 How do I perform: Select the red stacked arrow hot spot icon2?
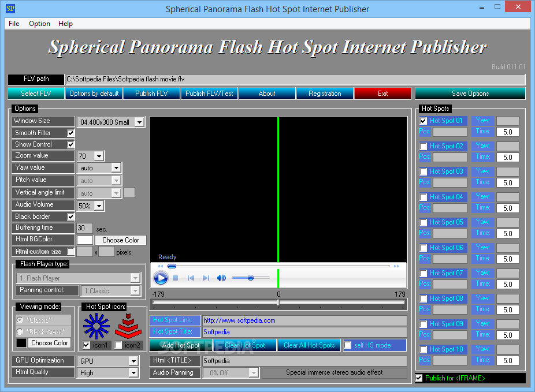coord(128,326)
